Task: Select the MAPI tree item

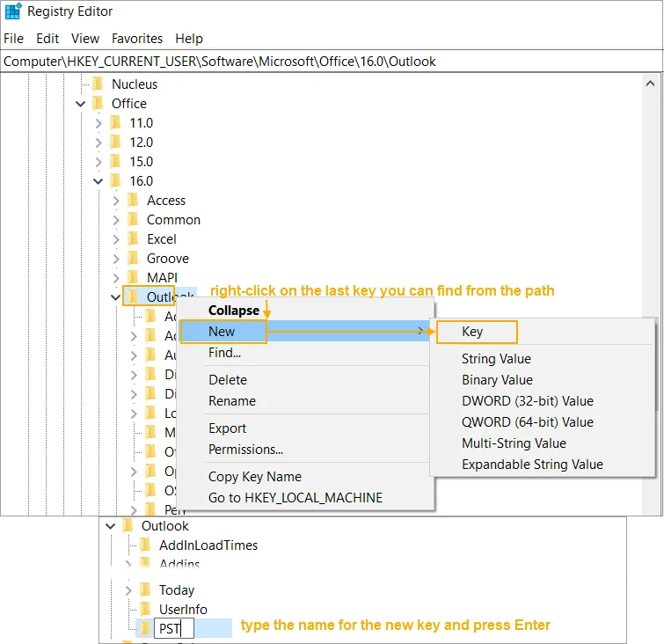Action: pyautogui.click(x=162, y=277)
